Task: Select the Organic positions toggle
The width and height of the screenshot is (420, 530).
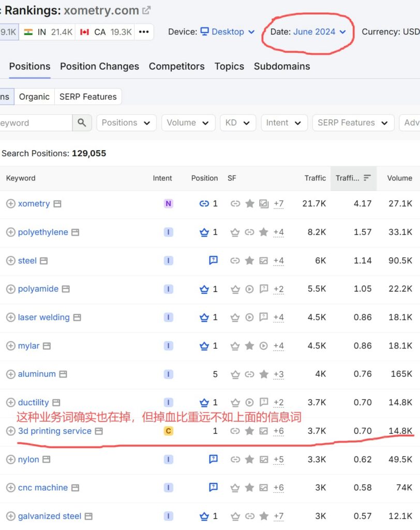Action: [x=34, y=97]
